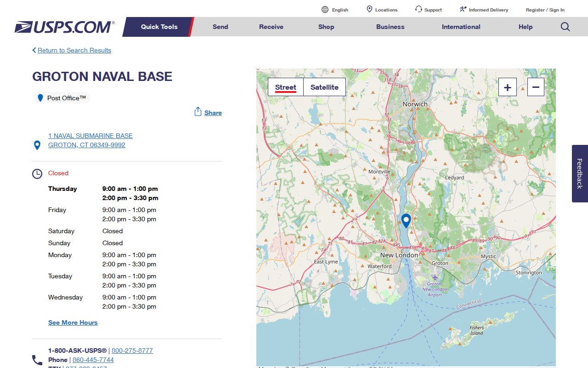Select English language link
Image resolution: width=588 pixels, height=368 pixels.
[340, 10]
